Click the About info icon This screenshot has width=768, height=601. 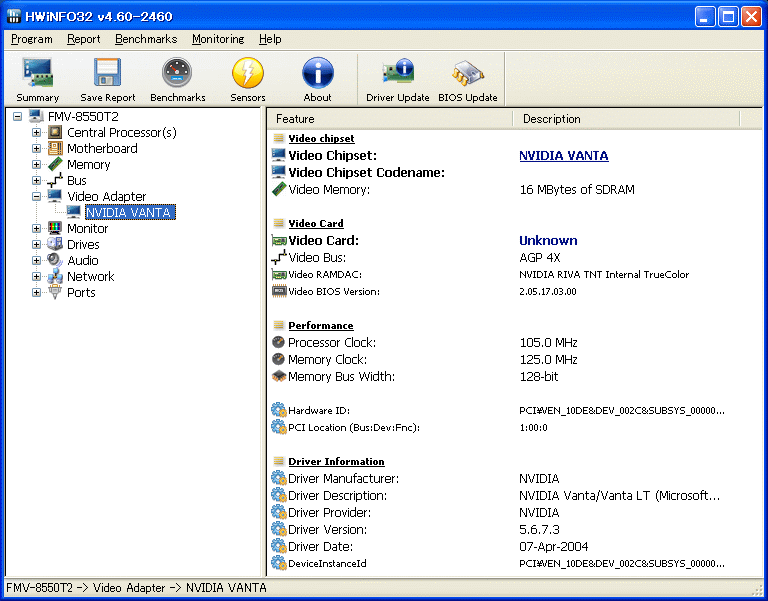pos(317,79)
